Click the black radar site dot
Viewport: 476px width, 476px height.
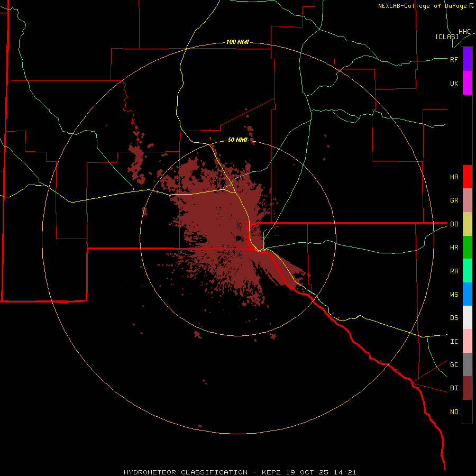(239, 239)
